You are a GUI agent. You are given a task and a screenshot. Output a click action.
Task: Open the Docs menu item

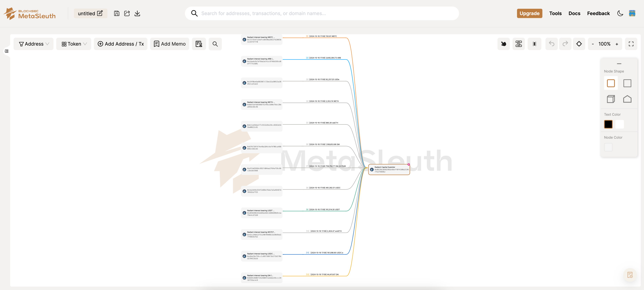pos(574,14)
